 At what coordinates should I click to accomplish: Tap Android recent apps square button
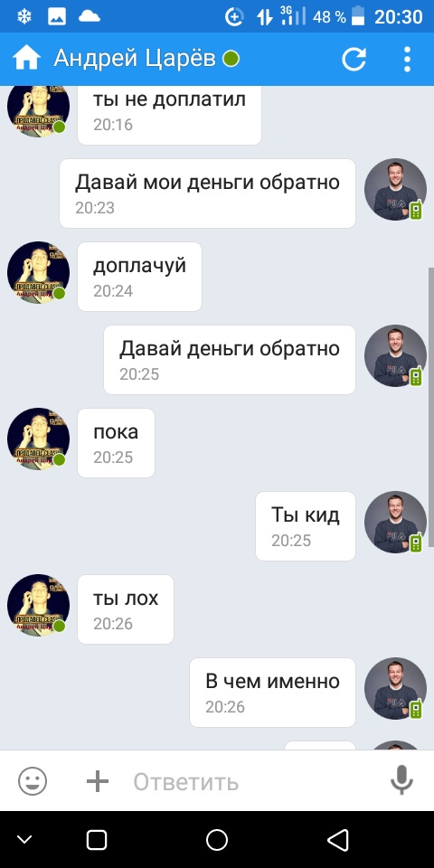[97, 840]
